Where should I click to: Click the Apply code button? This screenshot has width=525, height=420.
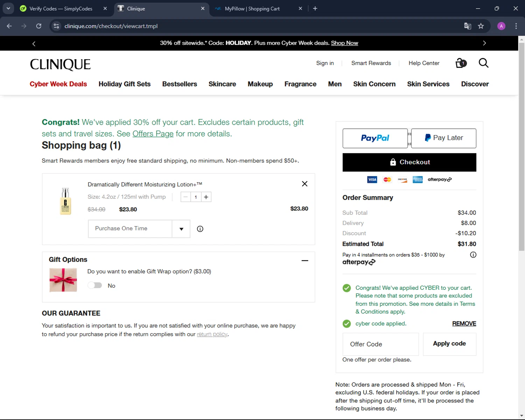pos(449,344)
